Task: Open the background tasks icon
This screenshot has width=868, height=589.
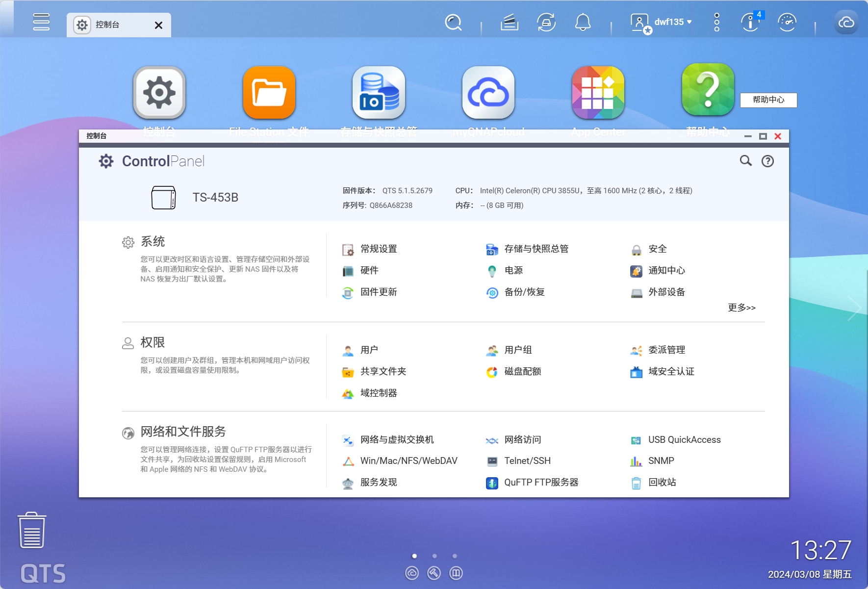Action: (510, 23)
